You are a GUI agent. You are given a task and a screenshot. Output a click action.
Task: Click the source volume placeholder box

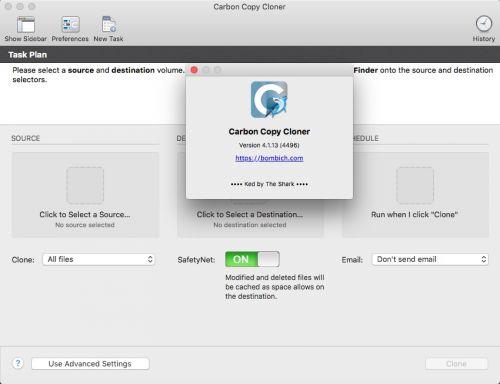click(x=85, y=185)
